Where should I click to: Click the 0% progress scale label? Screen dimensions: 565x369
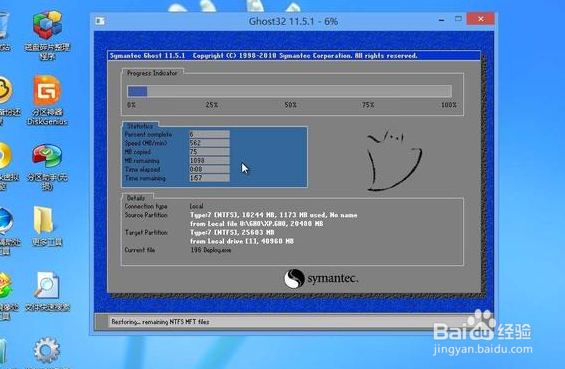click(132, 105)
